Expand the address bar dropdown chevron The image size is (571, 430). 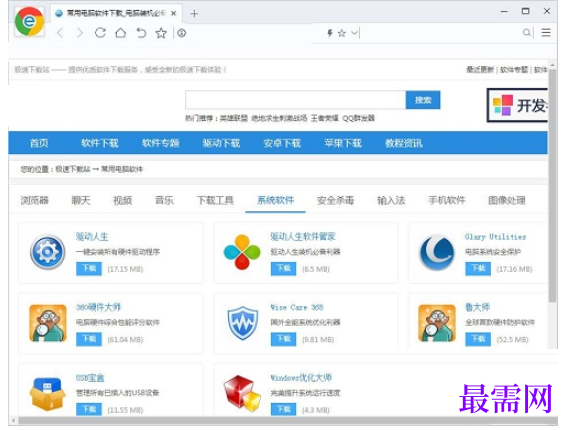click(x=354, y=33)
